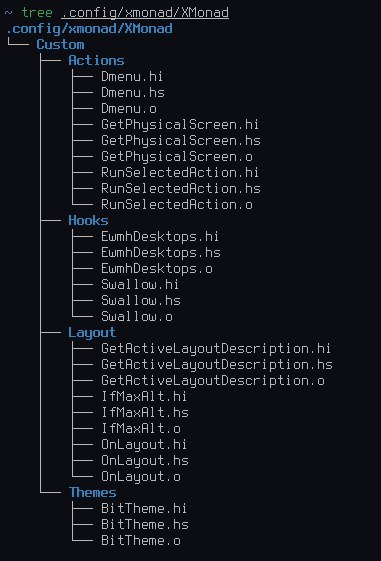This screenshot has height=561, width=381.
Task: Select the Actions folder entry
Action: tap(96, 60)
